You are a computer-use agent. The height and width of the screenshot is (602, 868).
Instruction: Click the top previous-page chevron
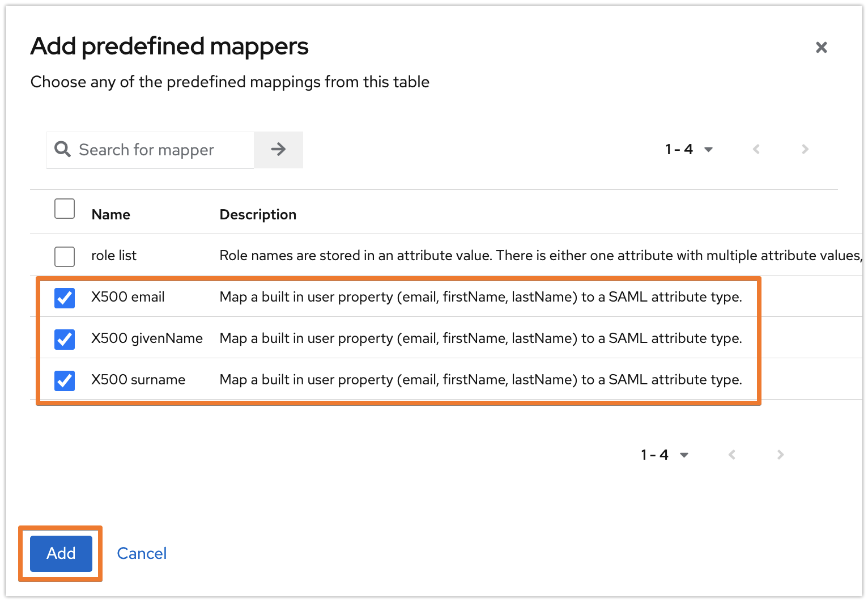[x=756, y=149]
